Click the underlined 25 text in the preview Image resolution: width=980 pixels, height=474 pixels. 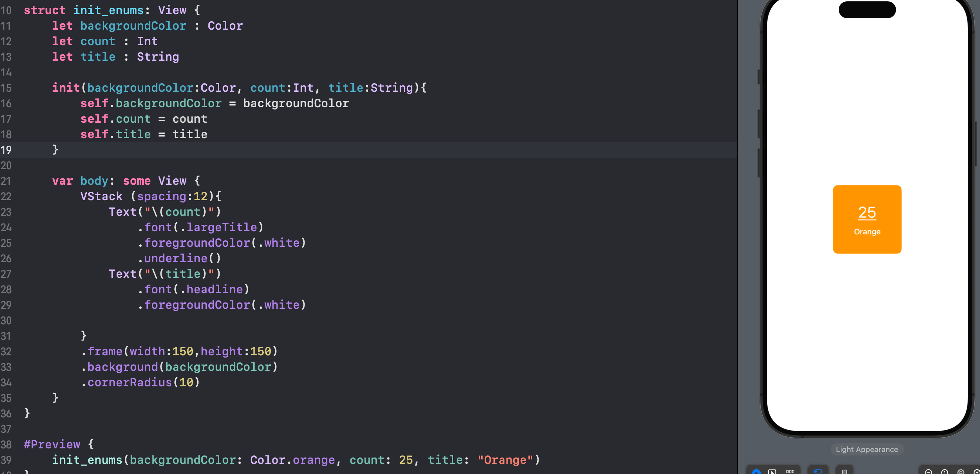pos(867,212)
